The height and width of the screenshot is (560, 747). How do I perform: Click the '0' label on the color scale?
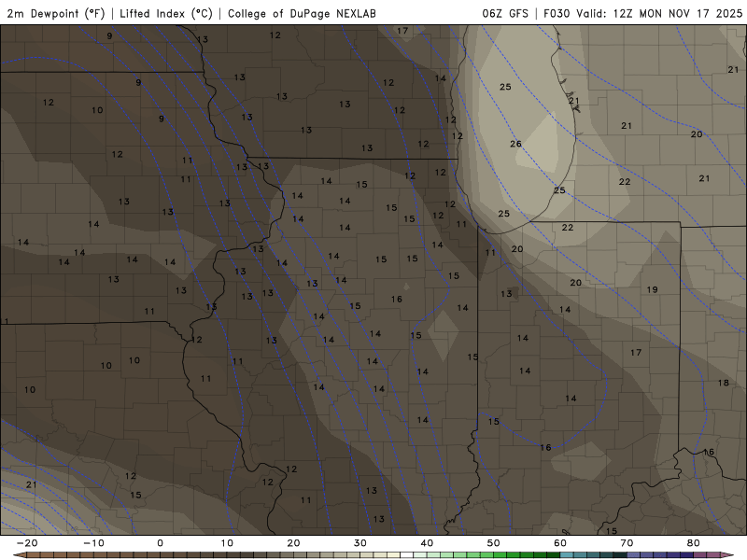tap(160, 543)
